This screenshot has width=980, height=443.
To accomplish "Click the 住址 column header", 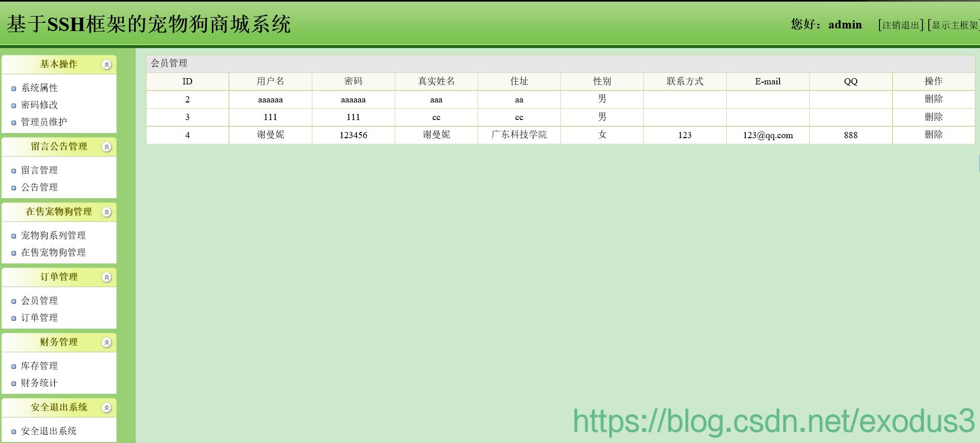I will click(x=519, y=81).
